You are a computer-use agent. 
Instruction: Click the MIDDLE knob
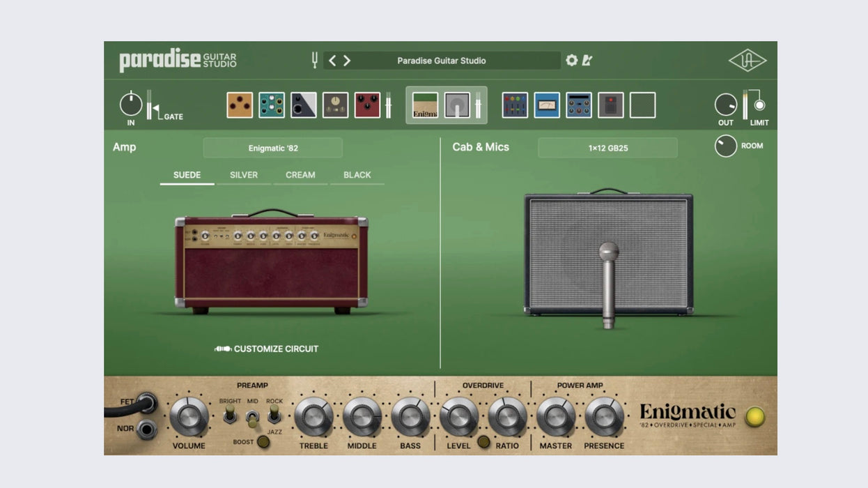(x=362, y=417)
